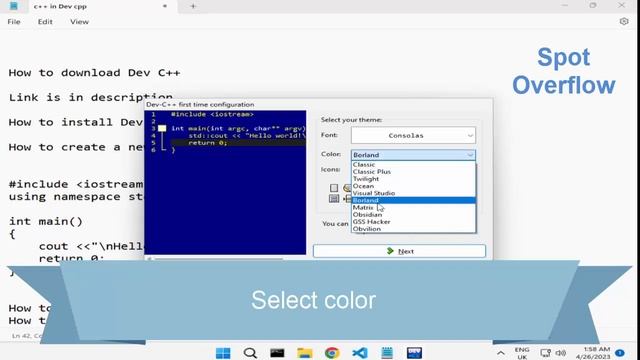Show hidden system tray icons

point(501,353)
